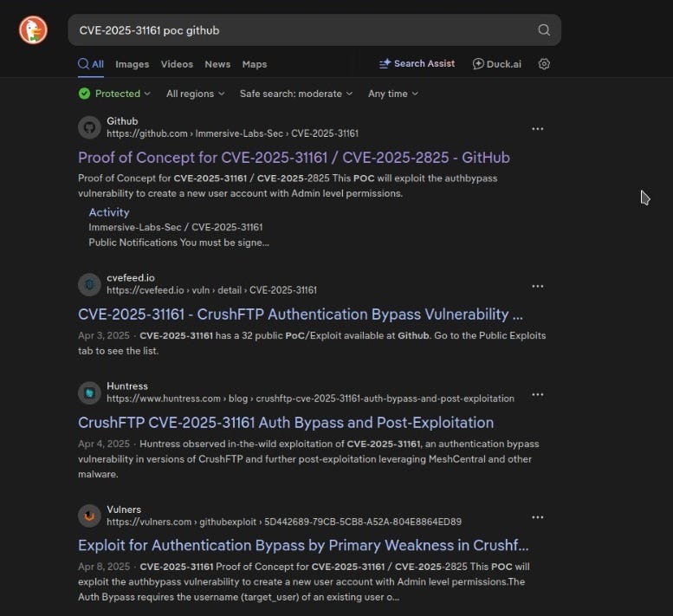Expand the Protected dropdown
The width and height of the screenshot is (673, 616).
coord(114,94)
